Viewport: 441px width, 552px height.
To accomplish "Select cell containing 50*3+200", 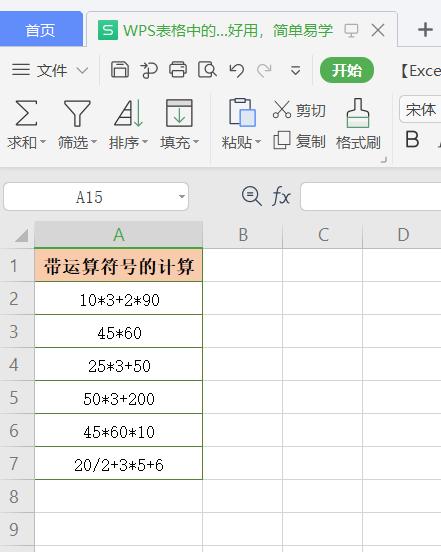I will (119, 397).
